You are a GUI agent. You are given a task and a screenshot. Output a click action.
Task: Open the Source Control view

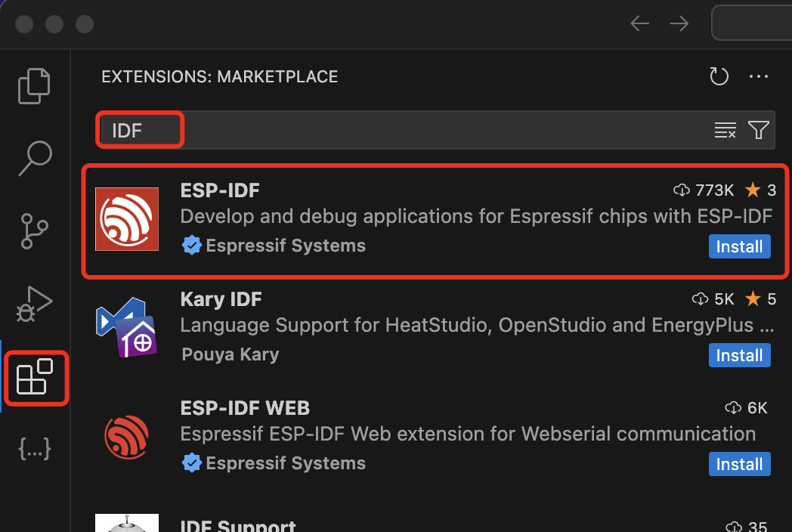tap(34, 231)
